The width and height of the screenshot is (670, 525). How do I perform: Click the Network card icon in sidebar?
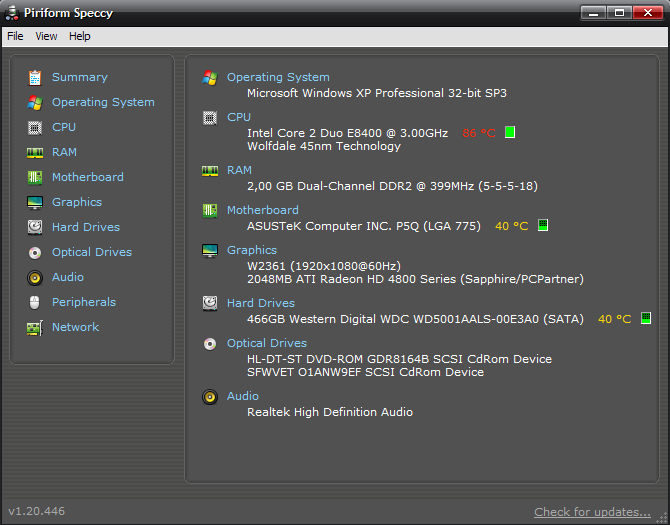point(35,328)
